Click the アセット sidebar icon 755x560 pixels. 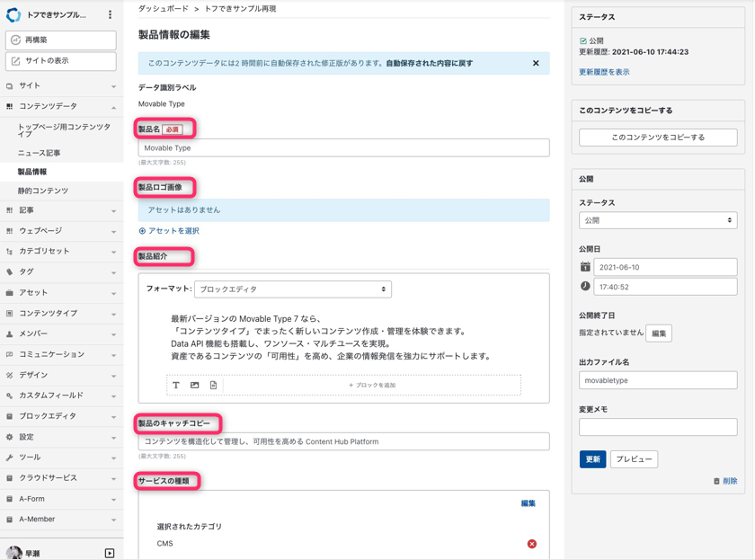pos(9,293)
